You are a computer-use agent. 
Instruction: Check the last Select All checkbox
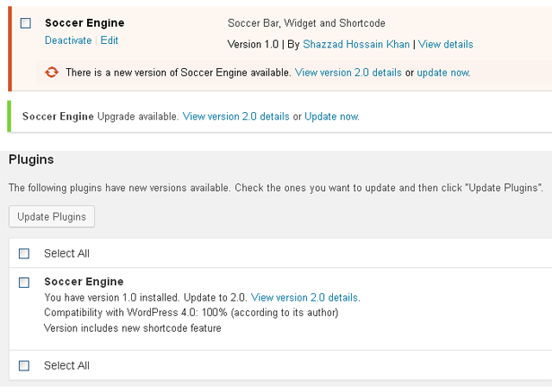[24, 366]
